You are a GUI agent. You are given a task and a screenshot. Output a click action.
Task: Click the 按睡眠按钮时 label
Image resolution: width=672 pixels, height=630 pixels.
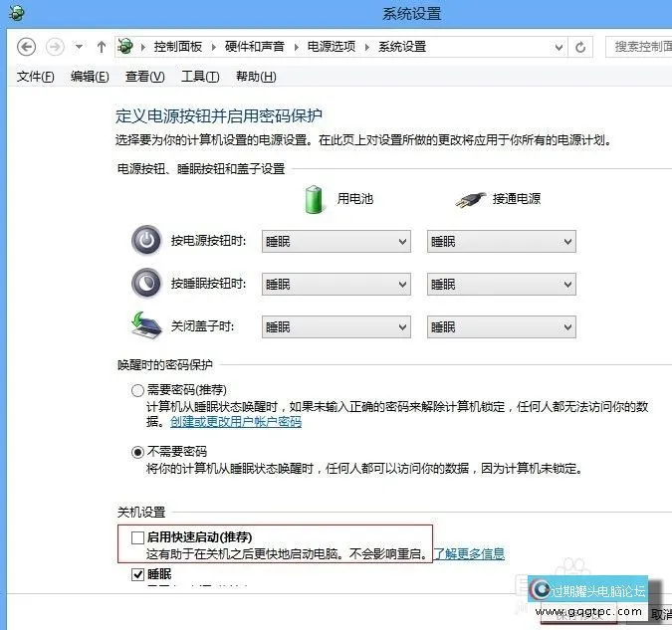[x=209, y=284]
